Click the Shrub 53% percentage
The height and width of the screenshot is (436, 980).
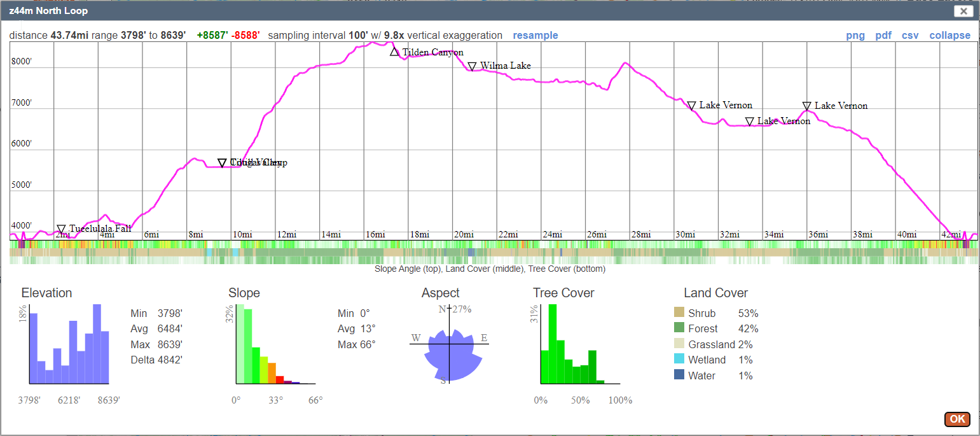[x=748, y=313]
